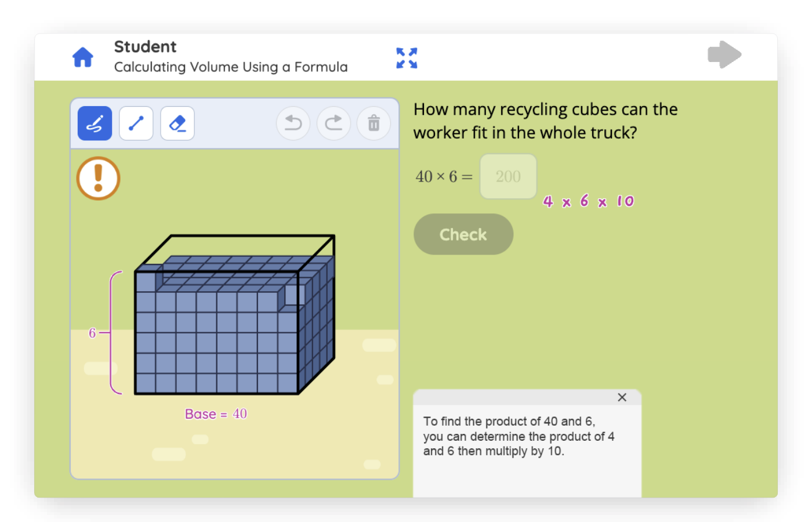Viewport: 812px width, 522px height.
Task: Go to next page with gray arrow
Action: pos(724,55)
